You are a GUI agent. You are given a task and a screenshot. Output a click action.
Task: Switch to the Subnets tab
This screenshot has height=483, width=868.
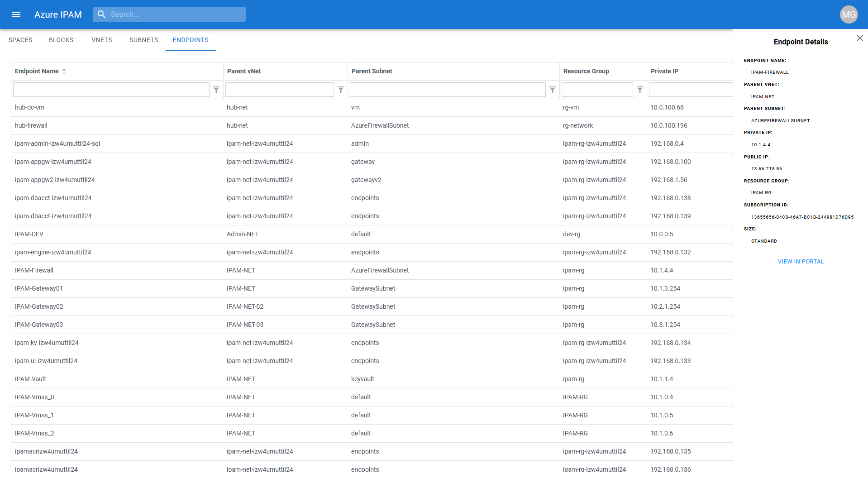(x=144, y=40)
